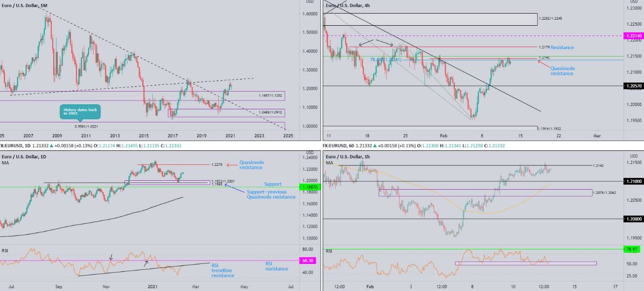Viewport: 644px width, 291px height.
Task: Select the "Euro / U.S. Dollar, 4h" chart title
Action: coord(348,6)
